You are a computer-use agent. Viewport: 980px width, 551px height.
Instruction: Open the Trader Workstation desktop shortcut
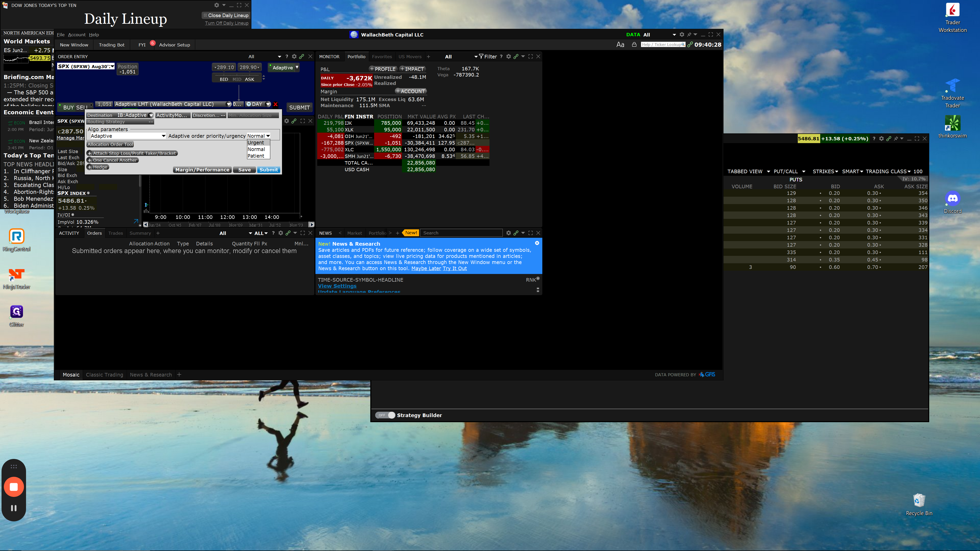952,18
